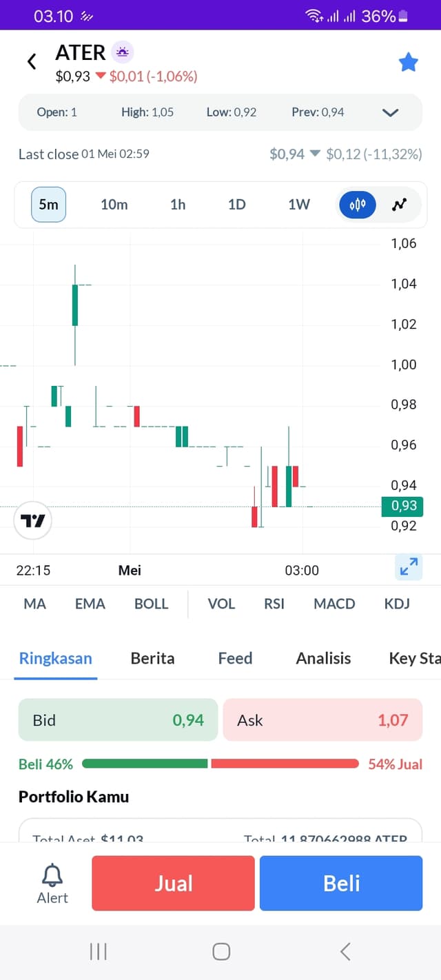Switch to candlestick chart view
The width and height of the screenshot is (441, 980).
(358, 205)
